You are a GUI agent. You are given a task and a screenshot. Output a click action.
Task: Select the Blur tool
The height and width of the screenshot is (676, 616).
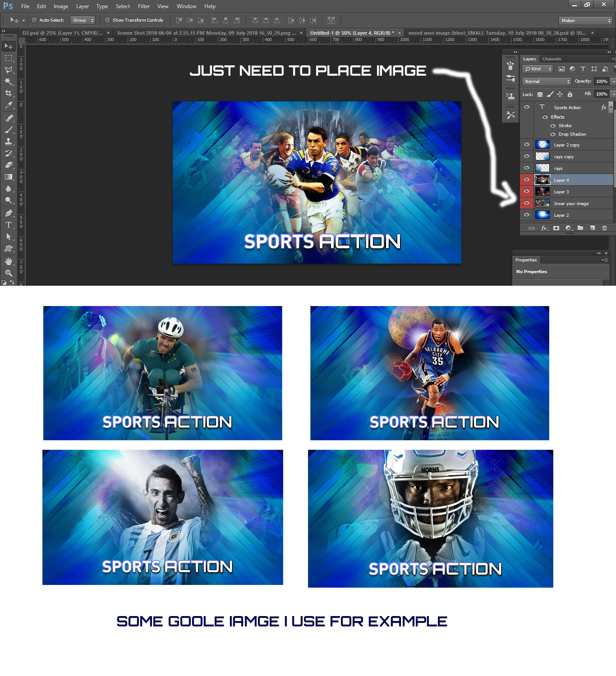tap(9, 188)
